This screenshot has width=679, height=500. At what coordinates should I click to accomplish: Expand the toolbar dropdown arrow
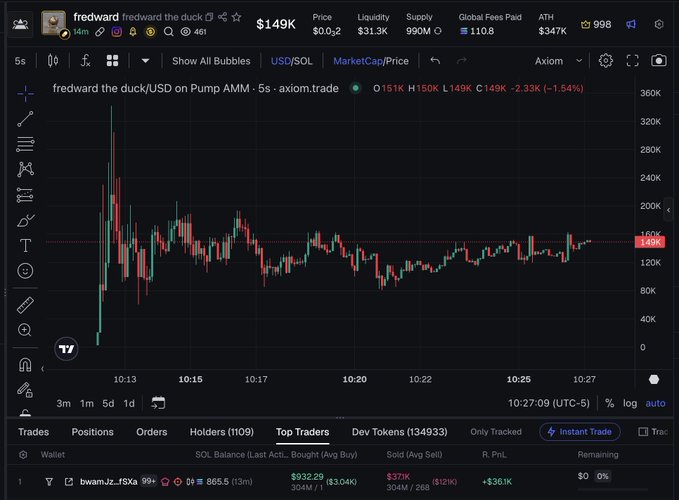[x=146, y=61]
